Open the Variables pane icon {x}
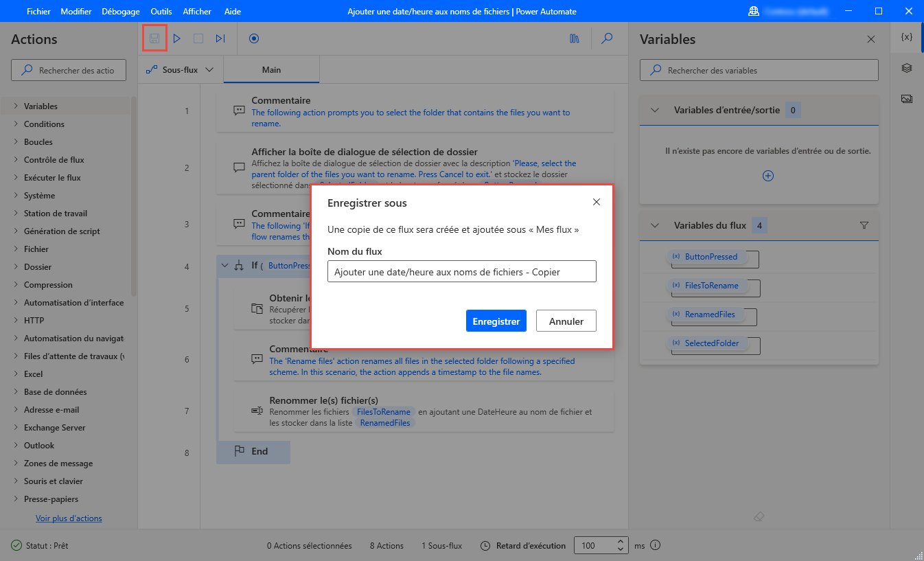Screen dimensions: 924x561 coord(907,37)
